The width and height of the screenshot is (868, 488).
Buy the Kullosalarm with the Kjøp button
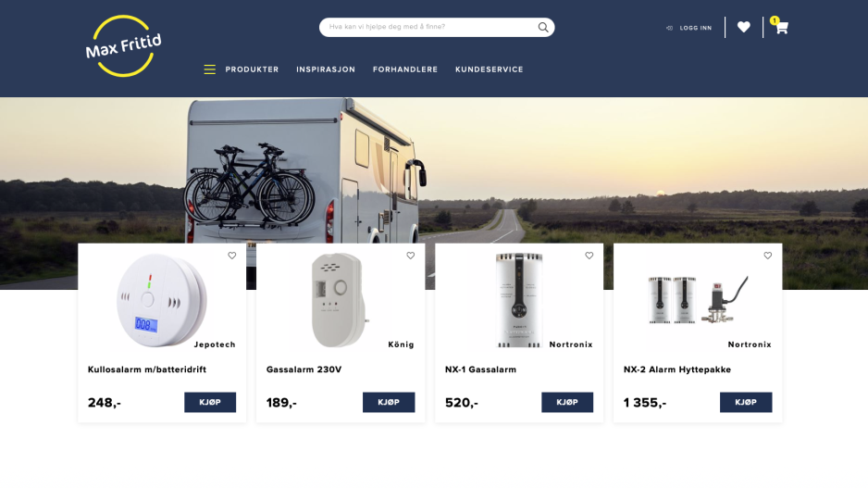[210, 403]
